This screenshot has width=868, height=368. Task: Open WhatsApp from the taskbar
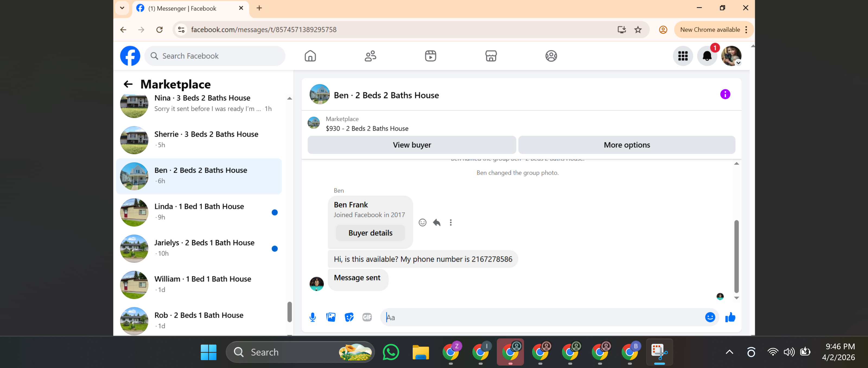coord(390,352)
